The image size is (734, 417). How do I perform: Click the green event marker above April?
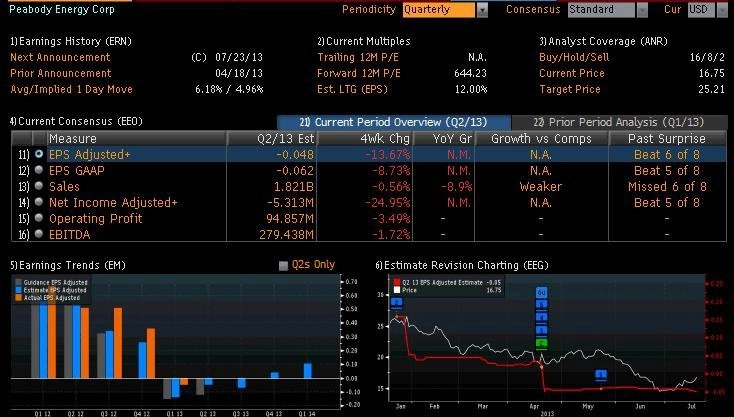point(541,344)
